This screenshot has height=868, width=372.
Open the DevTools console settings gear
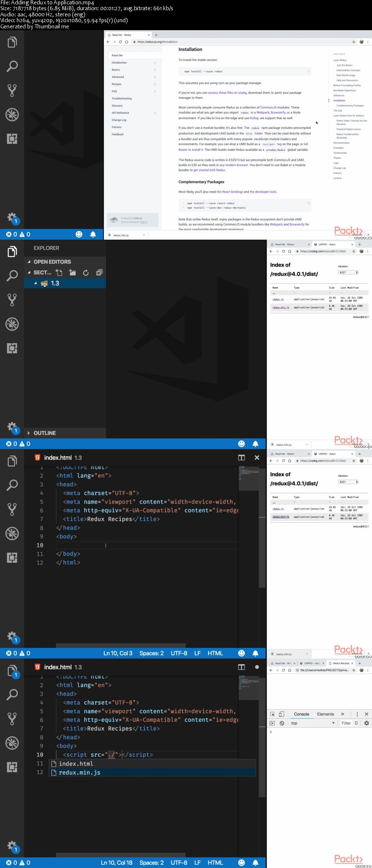(x=367, y=723)
